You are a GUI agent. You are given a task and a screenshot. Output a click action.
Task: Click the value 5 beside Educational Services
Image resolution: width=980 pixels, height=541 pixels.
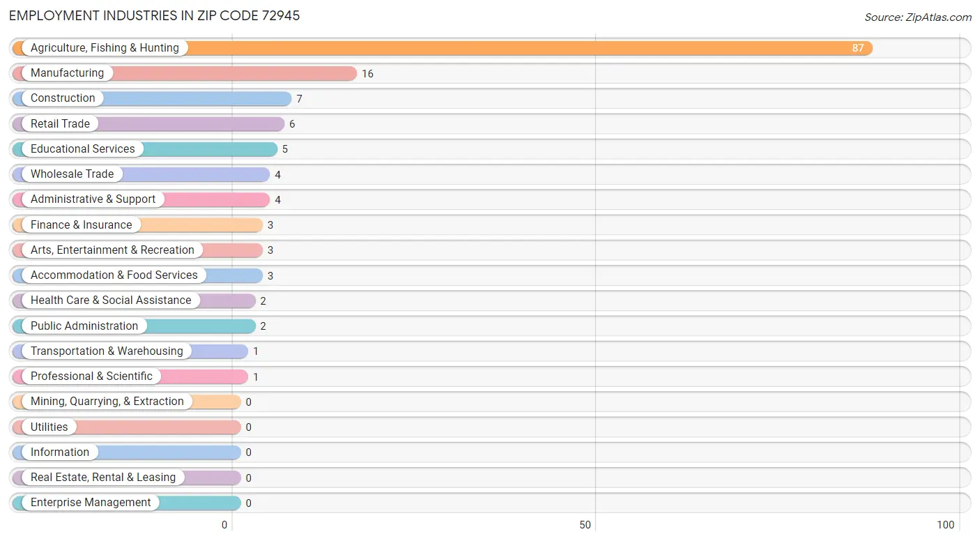tap(284, 149)
